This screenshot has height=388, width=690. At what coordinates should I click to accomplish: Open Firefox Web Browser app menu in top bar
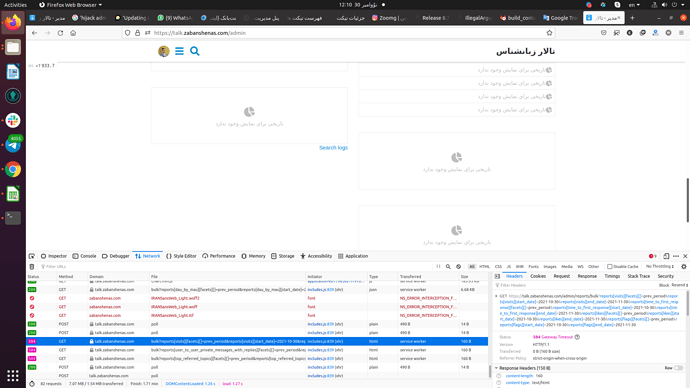point(70,5)
